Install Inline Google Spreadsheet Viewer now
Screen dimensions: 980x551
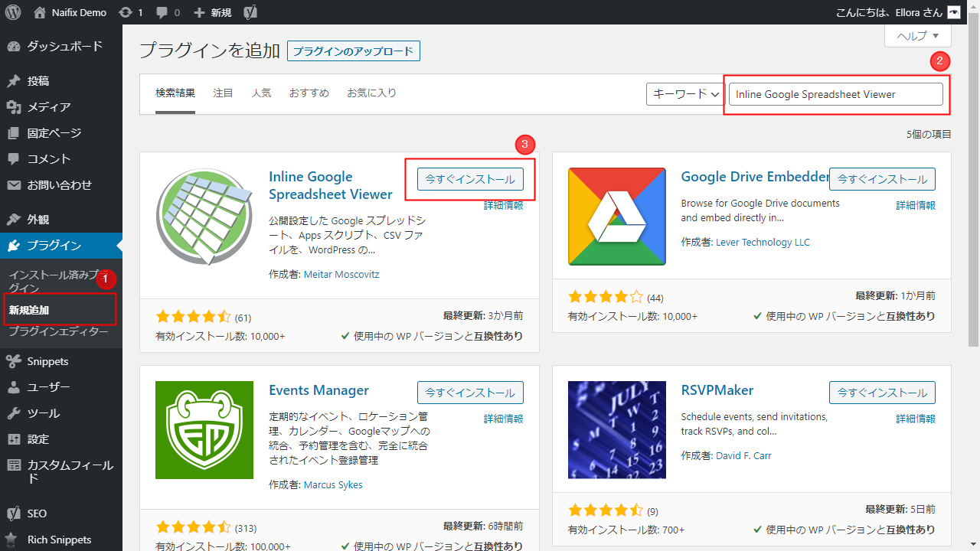[470, 179]
